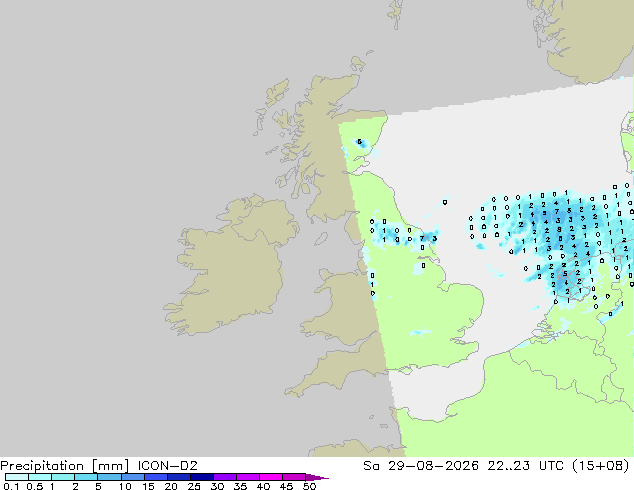Click Ireland on the map
The width and height of the screenshot is (634, 490).
coord(230,267)
